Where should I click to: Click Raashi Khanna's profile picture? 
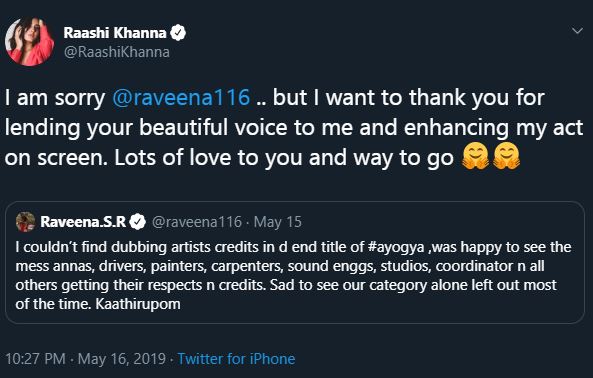pyautogui.click(x=29, y=42)
